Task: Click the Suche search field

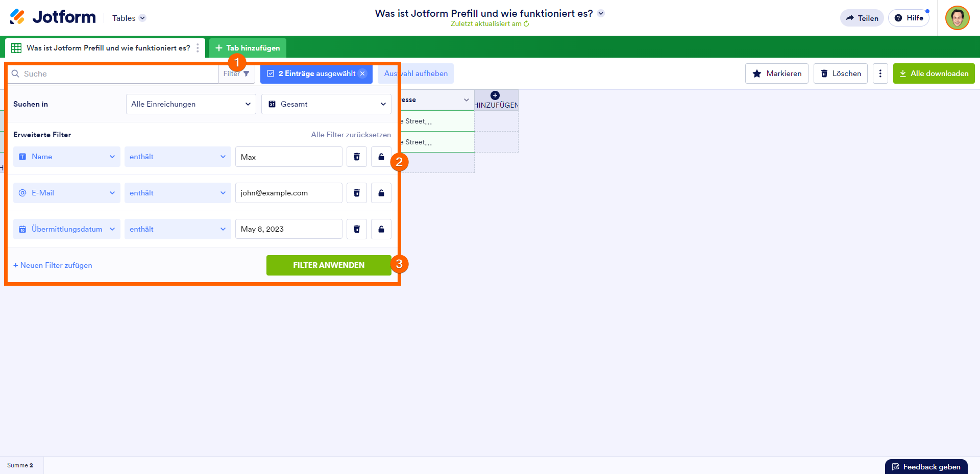Action: point(113,74)
